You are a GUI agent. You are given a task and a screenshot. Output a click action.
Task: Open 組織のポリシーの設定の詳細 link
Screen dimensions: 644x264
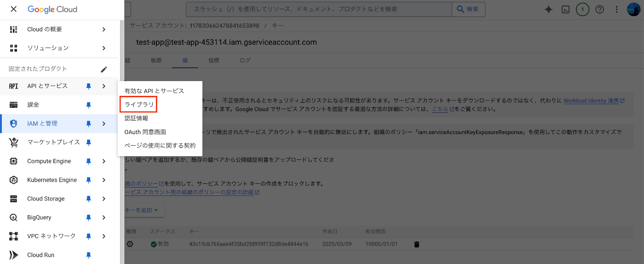(x=192, y=192)
